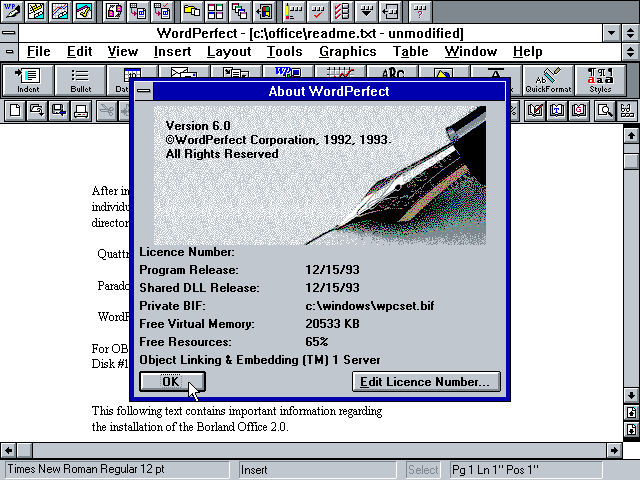Open the WordPerfect application control menu box
640x480 pixels.
point(9,33)
